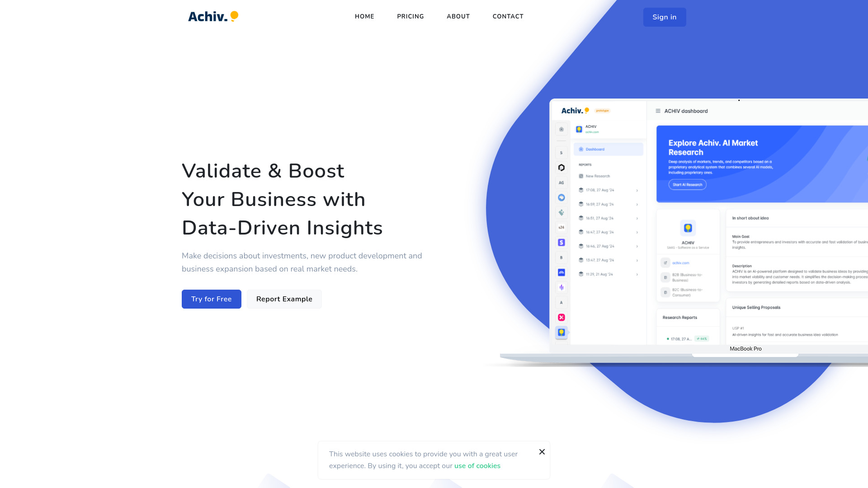Click the Start AI Research button in dashboard
Image resolution: width=868 pixels, height=488 pixels.
point(686,184)
